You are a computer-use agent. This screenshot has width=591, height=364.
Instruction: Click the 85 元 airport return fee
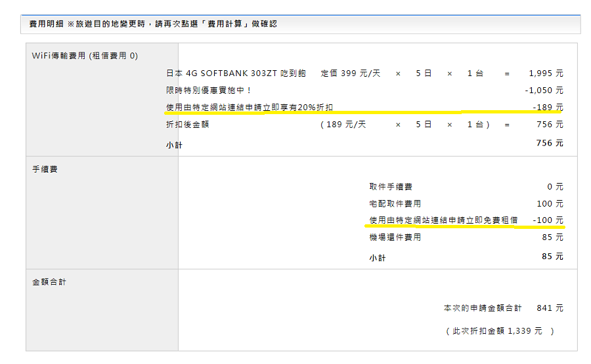(x=552, y=237)
